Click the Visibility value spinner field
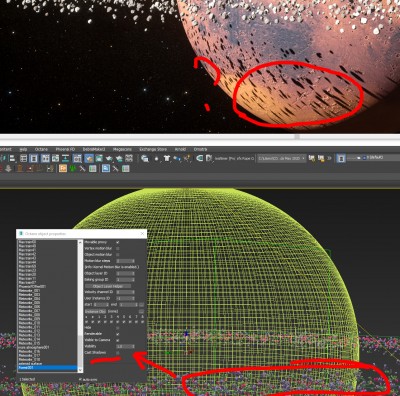 (x=125, y=346)
